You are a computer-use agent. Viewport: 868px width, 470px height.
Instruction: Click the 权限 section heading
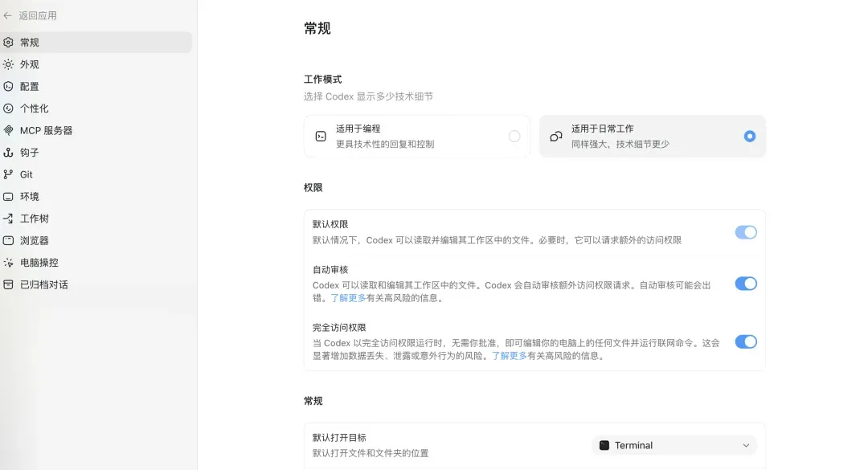point(313,188)
